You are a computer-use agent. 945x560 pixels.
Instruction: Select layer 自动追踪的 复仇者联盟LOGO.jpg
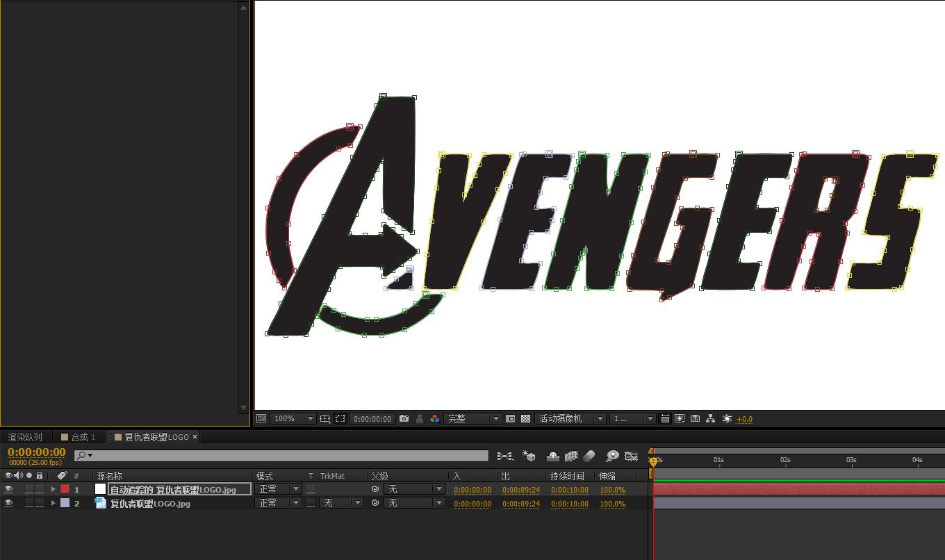[172, 489]
